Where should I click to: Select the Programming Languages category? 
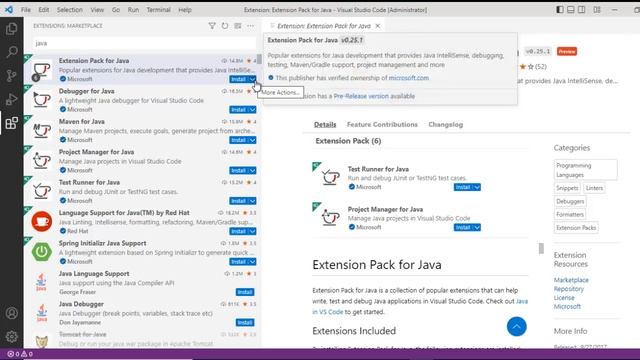click(x=585, y=170)
